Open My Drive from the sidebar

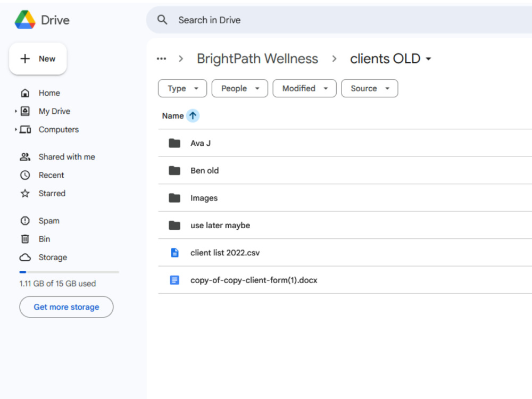[x=54, y=111]
